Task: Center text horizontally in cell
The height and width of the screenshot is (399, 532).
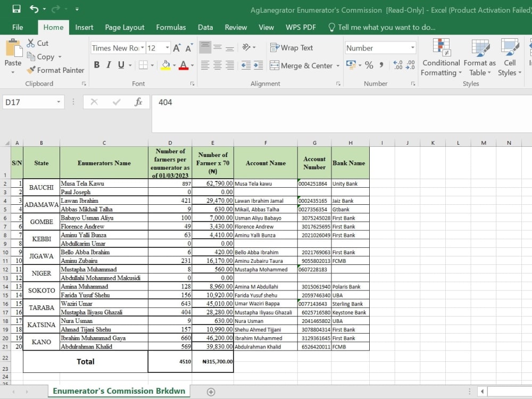Action: (x=218, y=65)
